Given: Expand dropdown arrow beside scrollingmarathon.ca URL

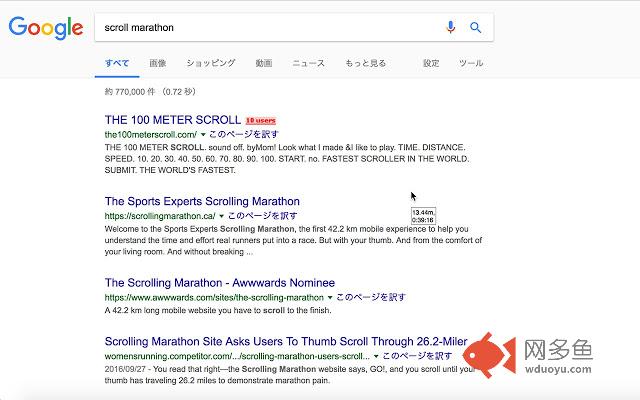Looking at the screenshot, I should click(x=222, y=216).
